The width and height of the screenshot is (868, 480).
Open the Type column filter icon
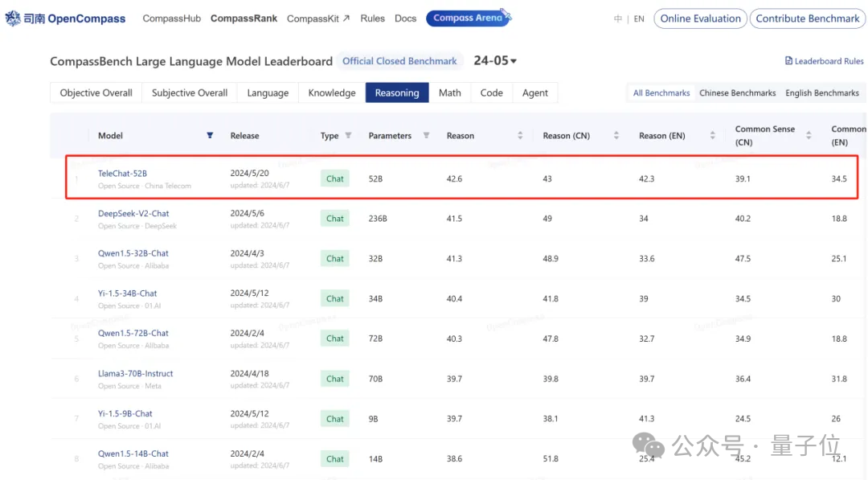click(348, 136)
